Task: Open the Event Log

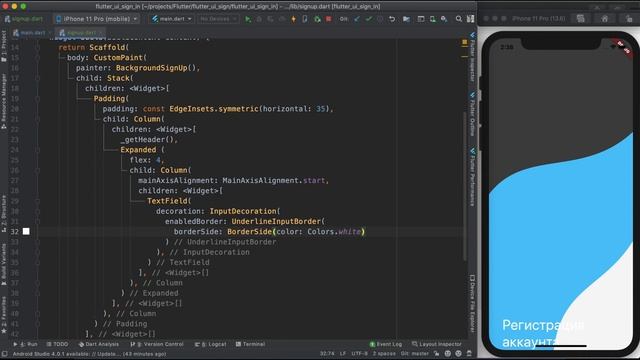Action: click(386, 344)
